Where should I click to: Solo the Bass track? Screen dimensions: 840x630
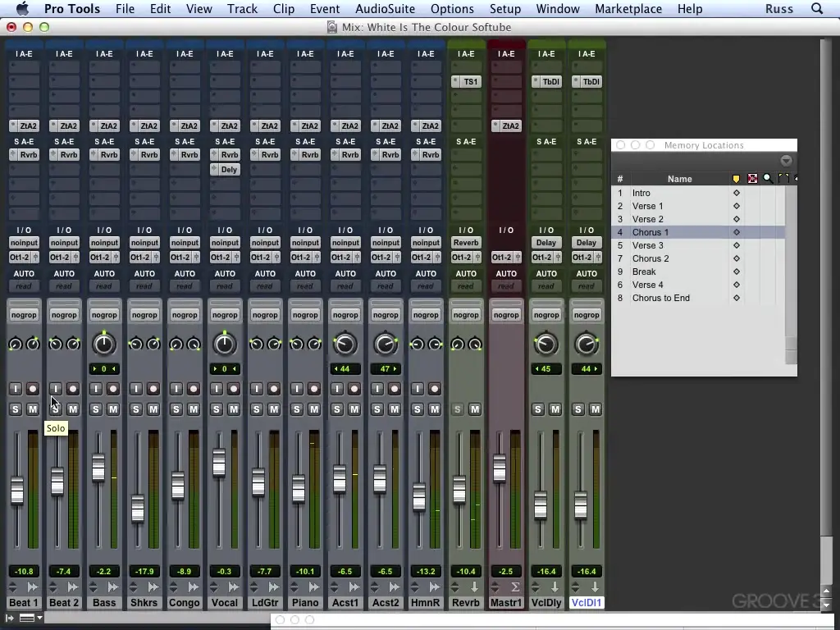[x=95, y=409]
